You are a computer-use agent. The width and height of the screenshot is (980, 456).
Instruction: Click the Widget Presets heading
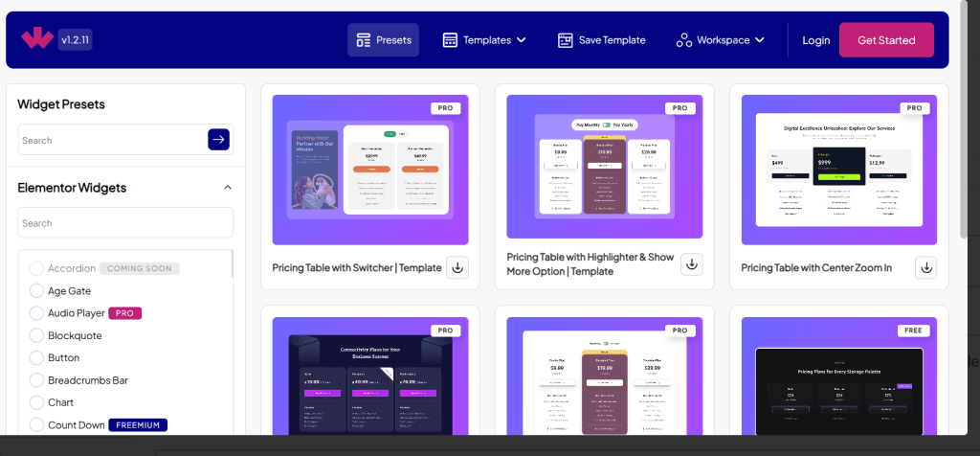click(61, 103)
